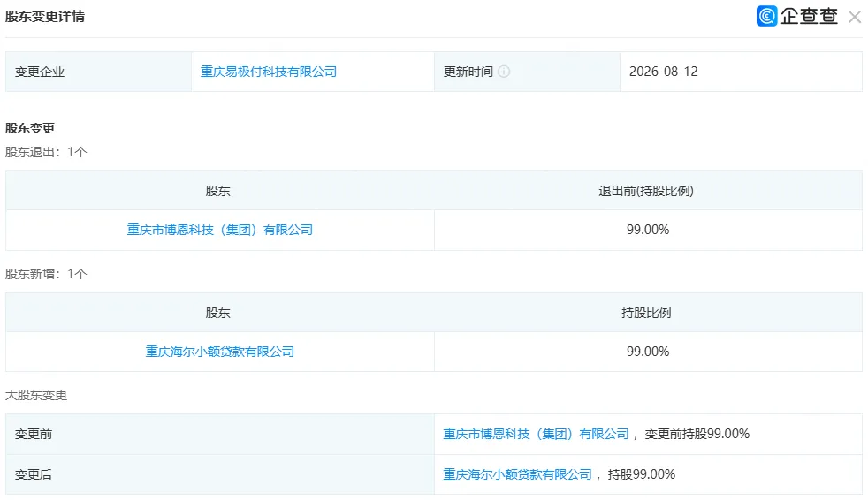Click the 持股99.00% text in 变更后 row
The width and height of the screenshot is (868, 500).
pos(642,474)
